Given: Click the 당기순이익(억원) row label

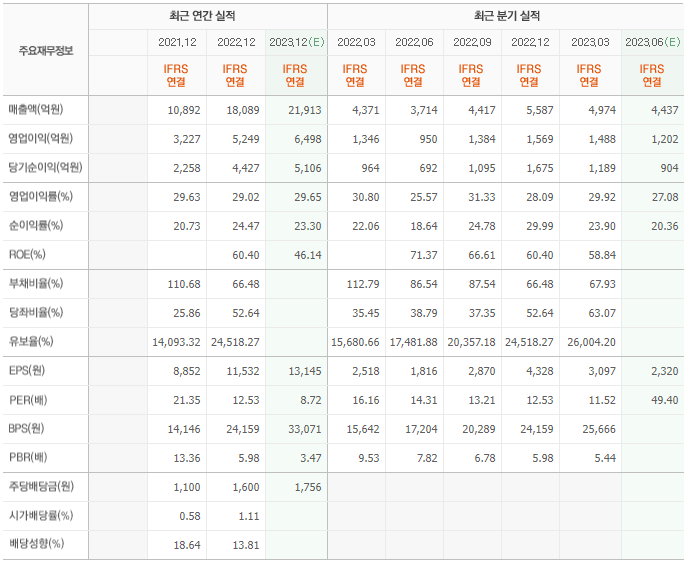Looking at the screenshot, I should [x=46, y=168].
